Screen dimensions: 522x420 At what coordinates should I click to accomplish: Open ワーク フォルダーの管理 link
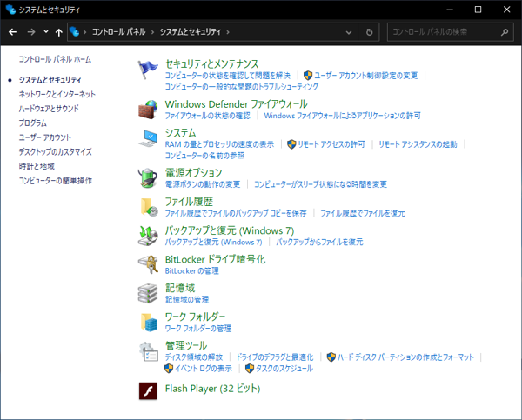pos(198,329)
